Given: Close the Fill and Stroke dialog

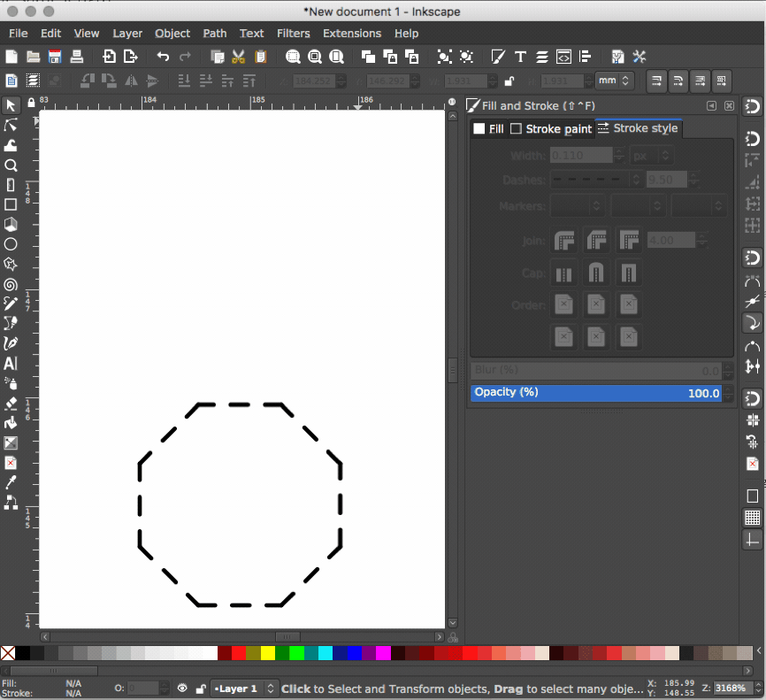Looking at the screenshot, I should click(x=729, y=105).
